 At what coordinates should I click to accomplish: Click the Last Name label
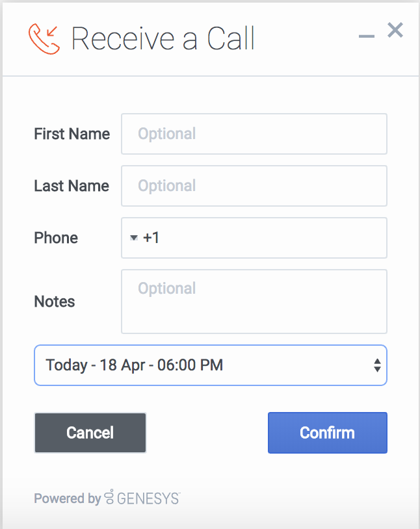pyautogui.click(x=72, y=186)
